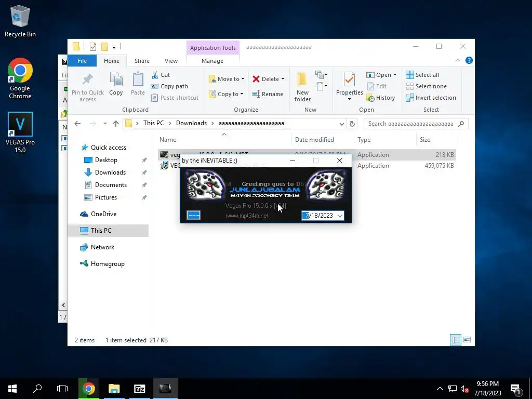The height and width of the screenshot is (399, 532).
Task: Click Downloads in the address breadcrumb
Action: [191, 123]
